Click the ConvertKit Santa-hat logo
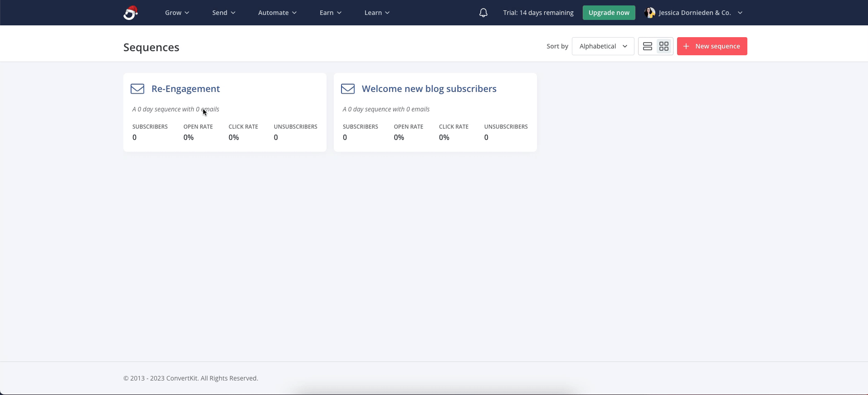Image resolution: width=868 pixels, height=395 pixels. point(131,13)
